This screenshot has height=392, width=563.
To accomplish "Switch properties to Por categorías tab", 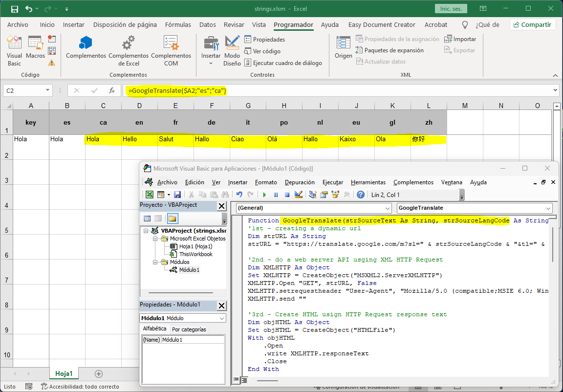I will click(189, 329).
